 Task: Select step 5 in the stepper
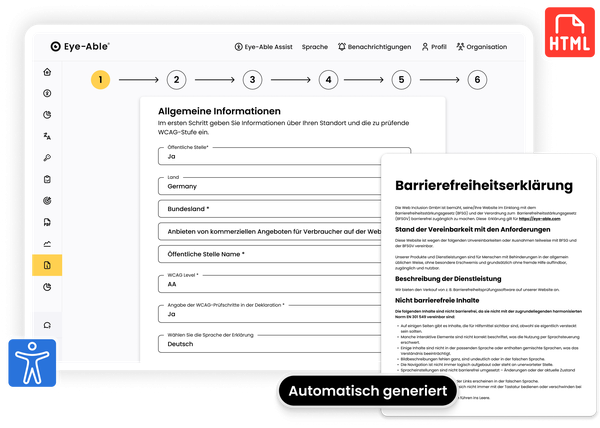point(401,80)
